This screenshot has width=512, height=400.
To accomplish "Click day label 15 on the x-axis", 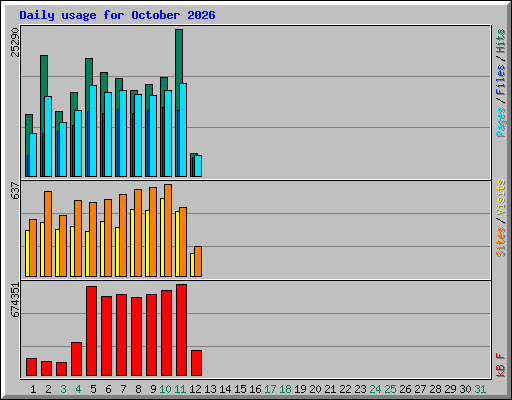I will click(240, 389).
